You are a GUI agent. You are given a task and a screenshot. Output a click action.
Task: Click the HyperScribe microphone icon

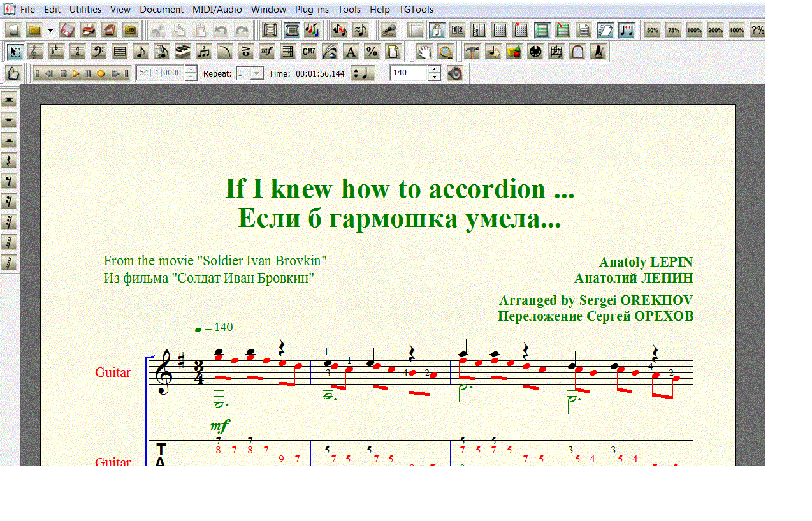388,30
